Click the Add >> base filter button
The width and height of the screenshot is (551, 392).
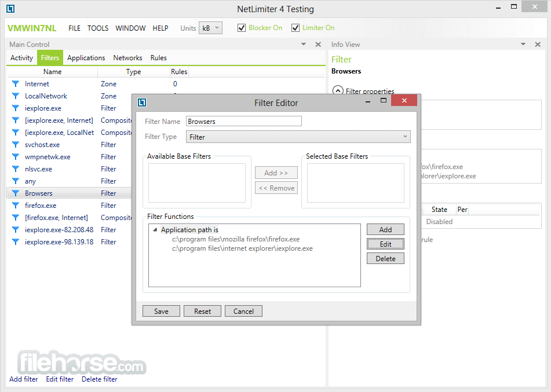coord(276,173)
